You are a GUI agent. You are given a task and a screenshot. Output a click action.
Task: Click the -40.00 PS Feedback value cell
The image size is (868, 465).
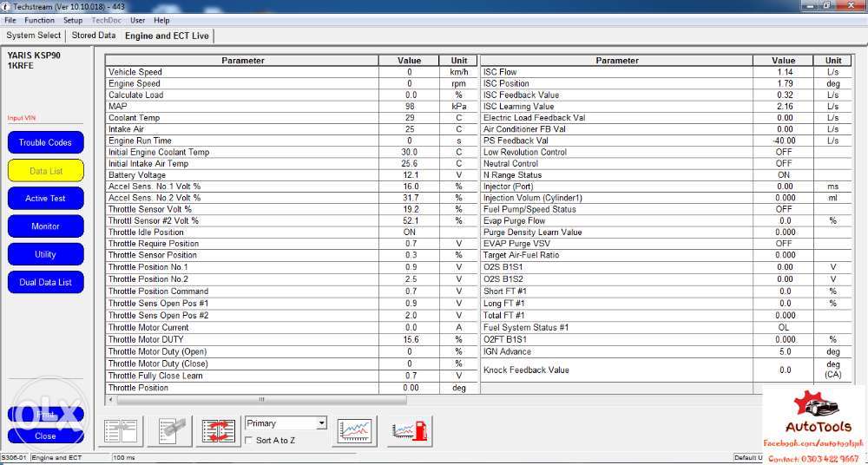pyautogui.click(x=783, y=141)
